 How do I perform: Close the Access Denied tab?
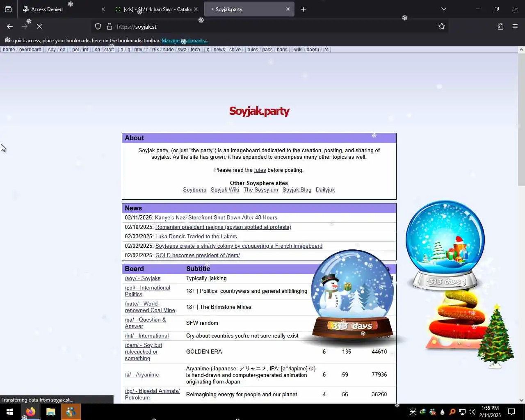[103, 9]
